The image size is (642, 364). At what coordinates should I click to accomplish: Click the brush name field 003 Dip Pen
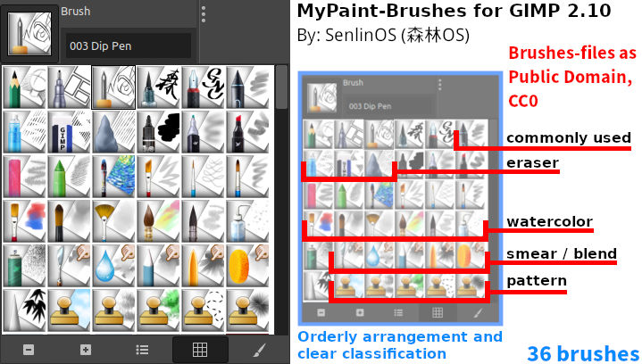[129, 45]
